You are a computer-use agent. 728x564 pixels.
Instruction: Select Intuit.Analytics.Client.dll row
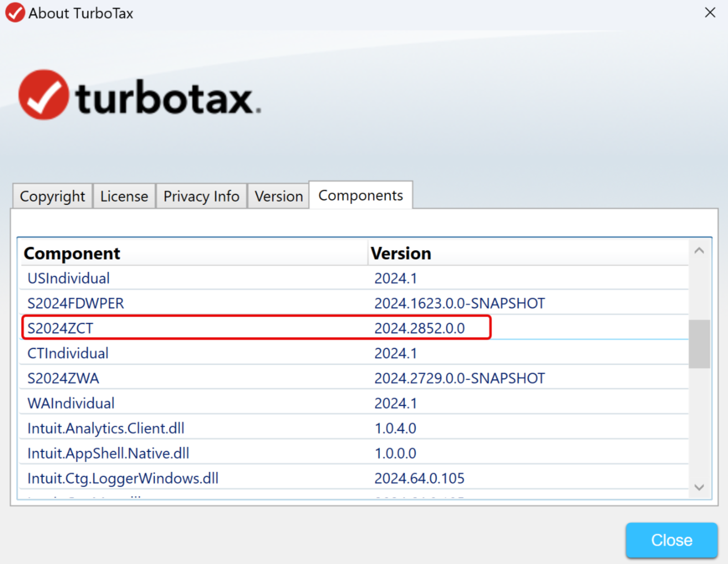coord(355,428)
